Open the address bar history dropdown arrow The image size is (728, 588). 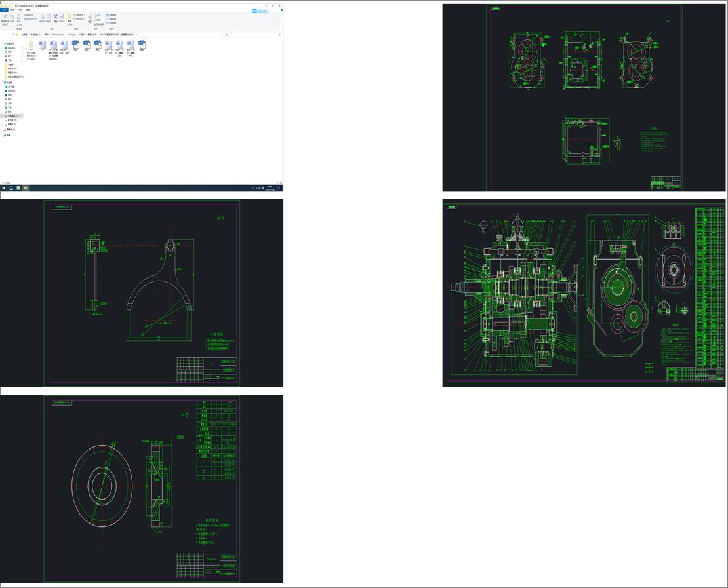pyautogui.click(x=222, y=35)
